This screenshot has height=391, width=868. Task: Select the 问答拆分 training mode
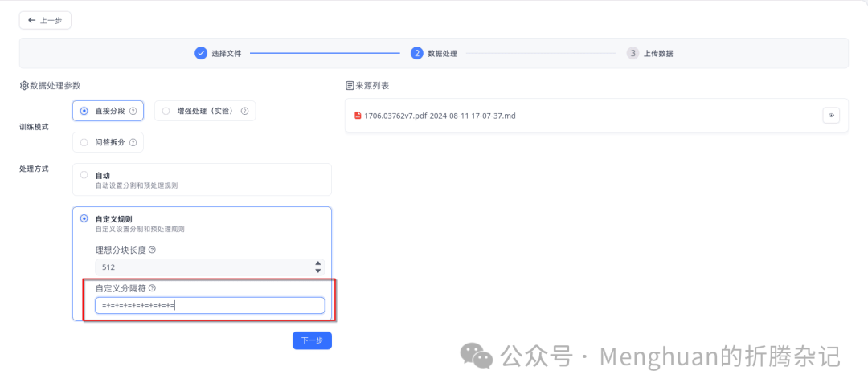click(84, 143)
